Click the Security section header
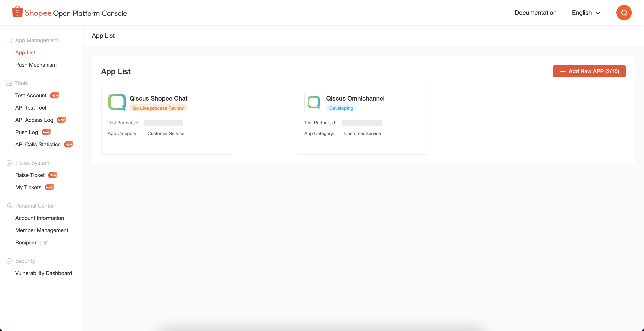The width and height of the screenshot is (644, 331). 25,261
